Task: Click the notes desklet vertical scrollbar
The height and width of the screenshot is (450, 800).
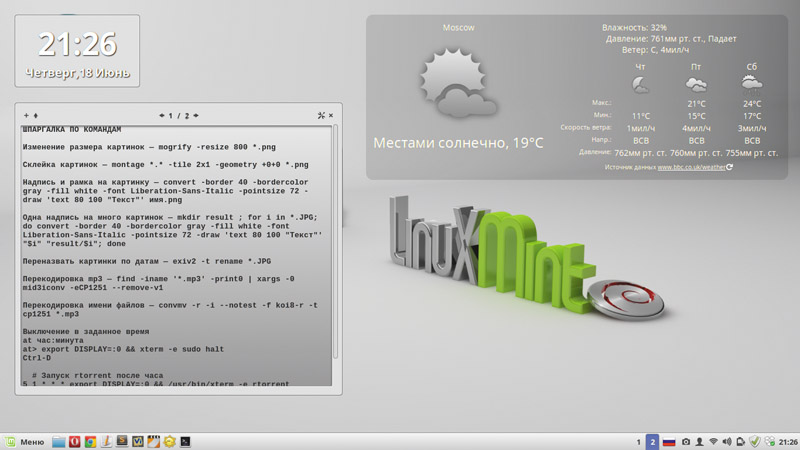Action: [x=335, y=242]
